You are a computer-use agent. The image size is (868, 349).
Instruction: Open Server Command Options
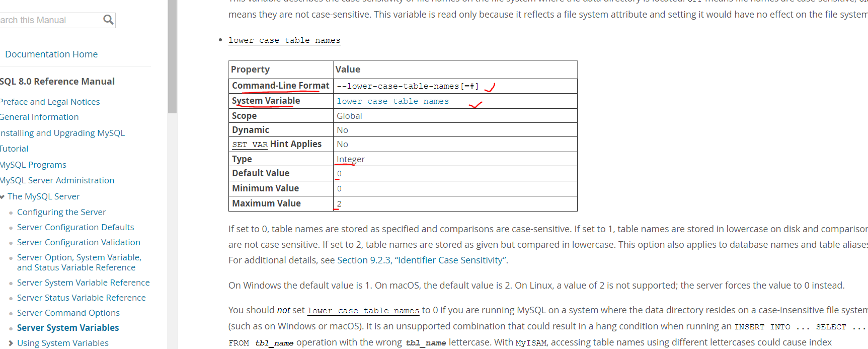[x=68, y=313]
